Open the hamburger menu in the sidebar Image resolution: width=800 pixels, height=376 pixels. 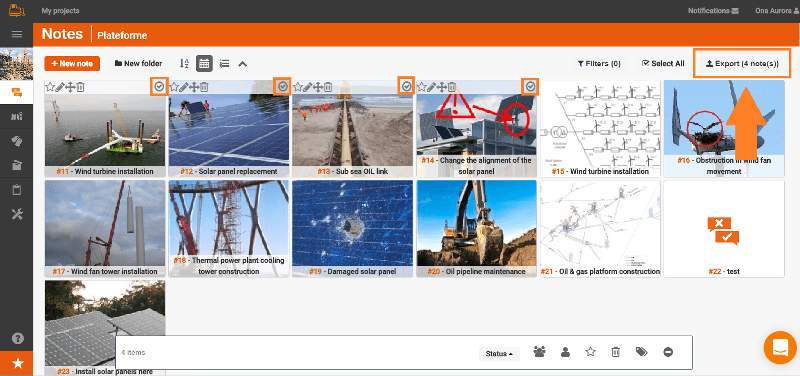click(17, 34)
